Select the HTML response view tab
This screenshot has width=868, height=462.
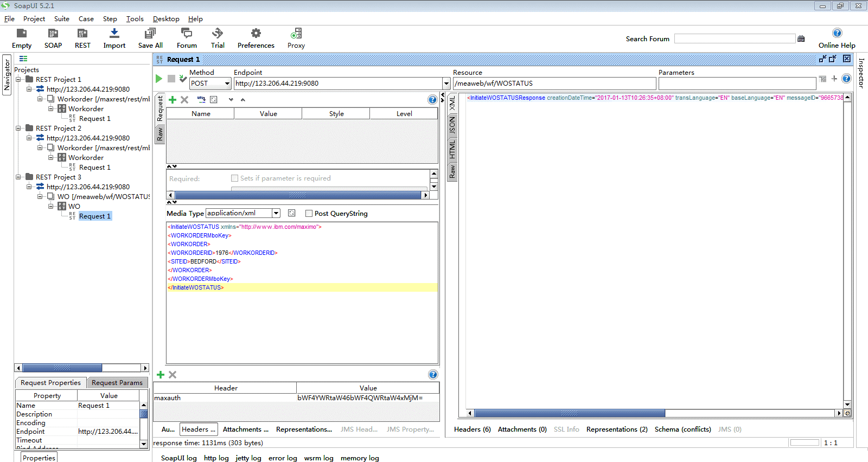point(452,149)
